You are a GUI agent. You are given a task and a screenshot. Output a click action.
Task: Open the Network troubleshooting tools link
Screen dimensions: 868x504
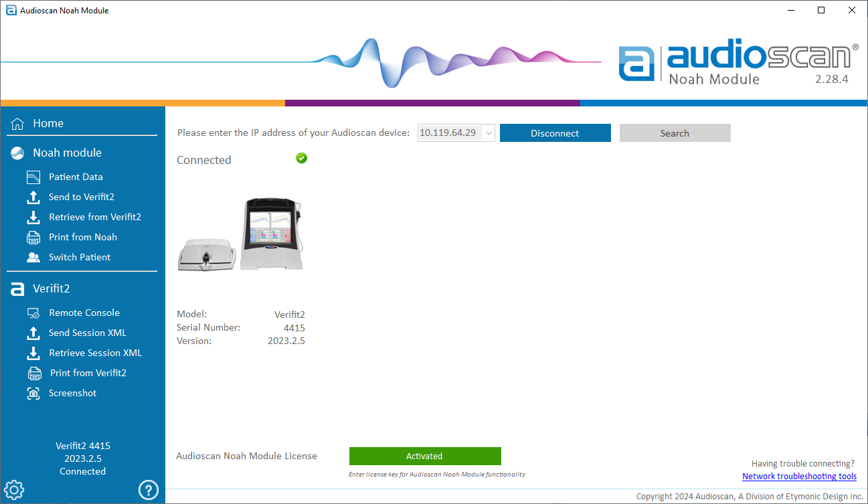click(799, 477)
